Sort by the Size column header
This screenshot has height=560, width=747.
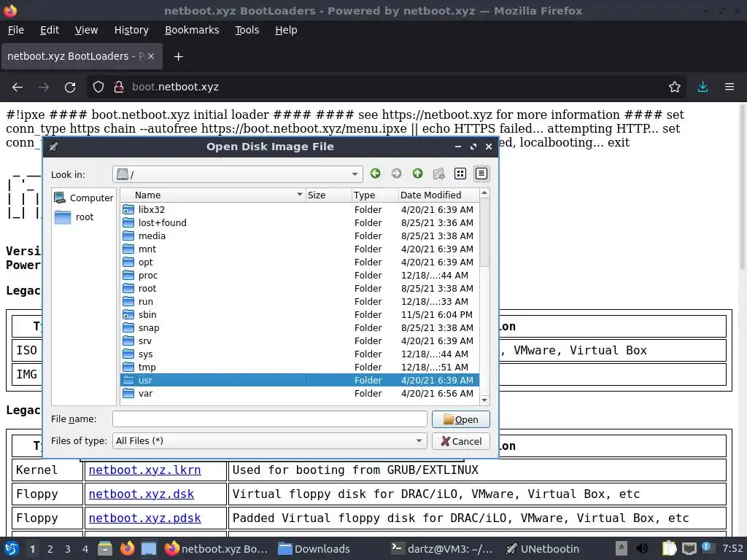click(328, 195)
